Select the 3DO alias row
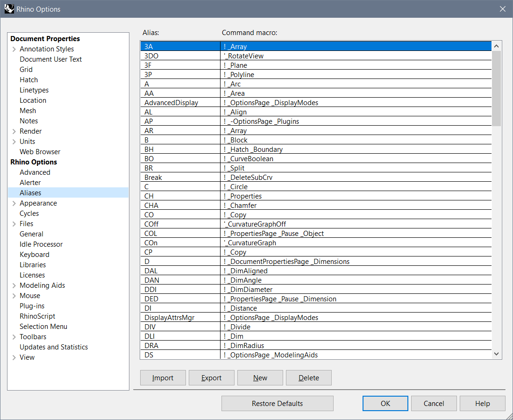 point(180,56)
